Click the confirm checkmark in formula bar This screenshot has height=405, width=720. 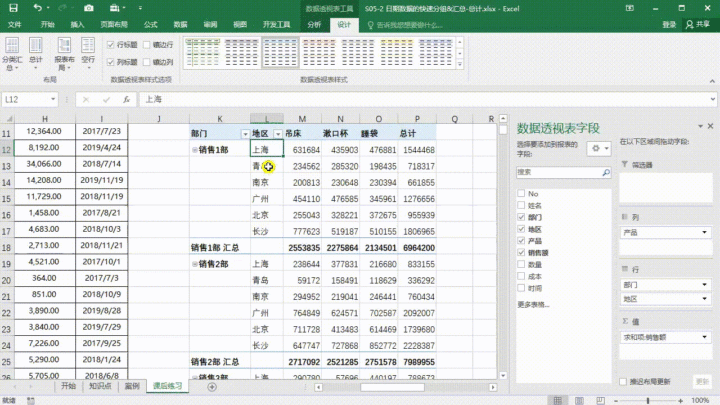click(x=107, y=99)
